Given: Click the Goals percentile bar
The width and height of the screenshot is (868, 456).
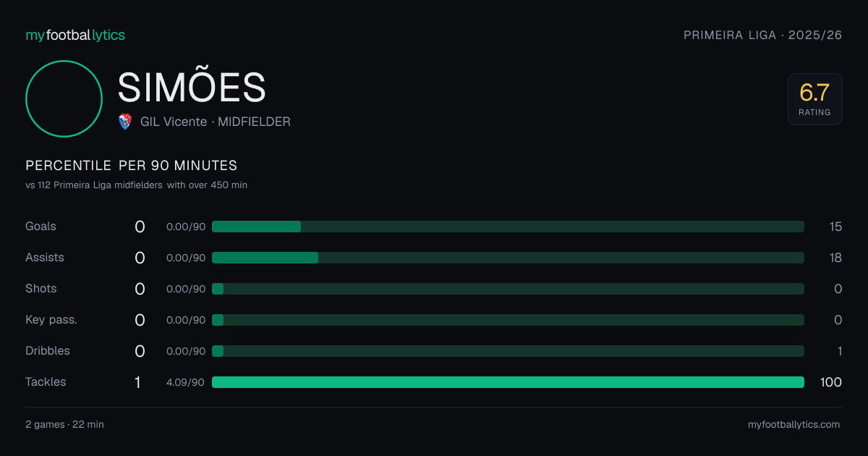Looking at the screenshot, I should pos(508,227).
